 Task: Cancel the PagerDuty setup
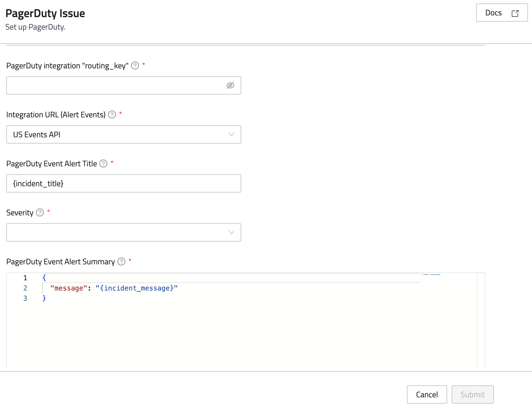pyautogui.click(x=427, y=394)
